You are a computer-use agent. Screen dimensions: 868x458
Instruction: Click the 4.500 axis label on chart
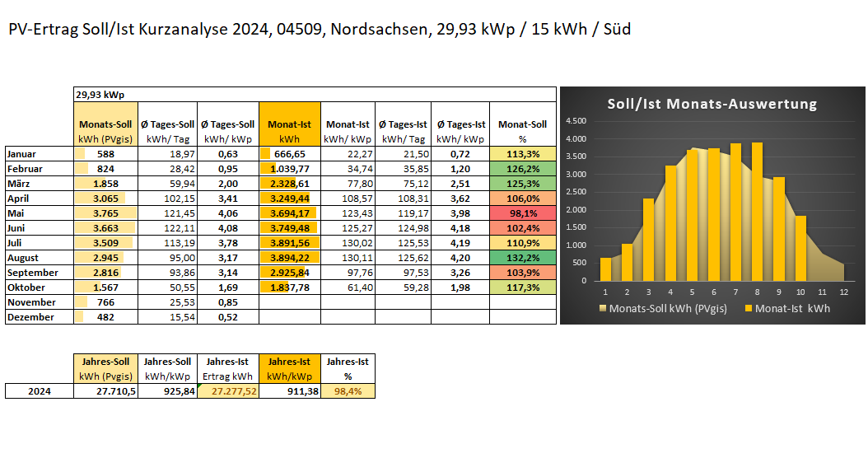click(x=576, y=121)
